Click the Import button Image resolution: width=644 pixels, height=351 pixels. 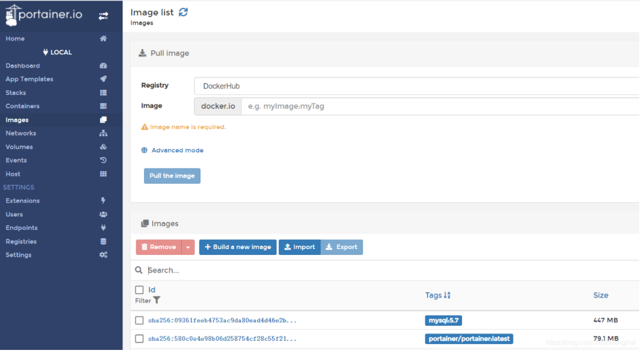coord(300,247)
